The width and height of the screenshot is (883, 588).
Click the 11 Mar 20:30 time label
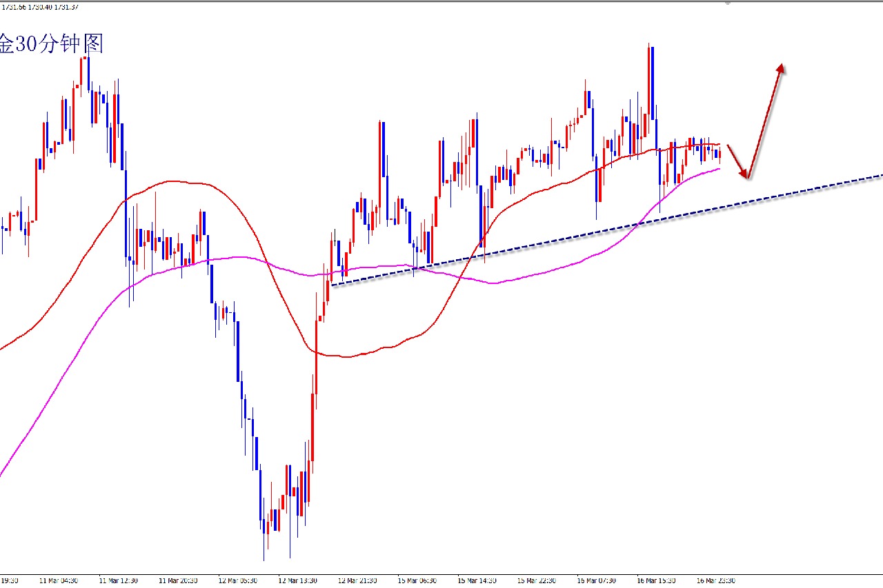(178, 580)
